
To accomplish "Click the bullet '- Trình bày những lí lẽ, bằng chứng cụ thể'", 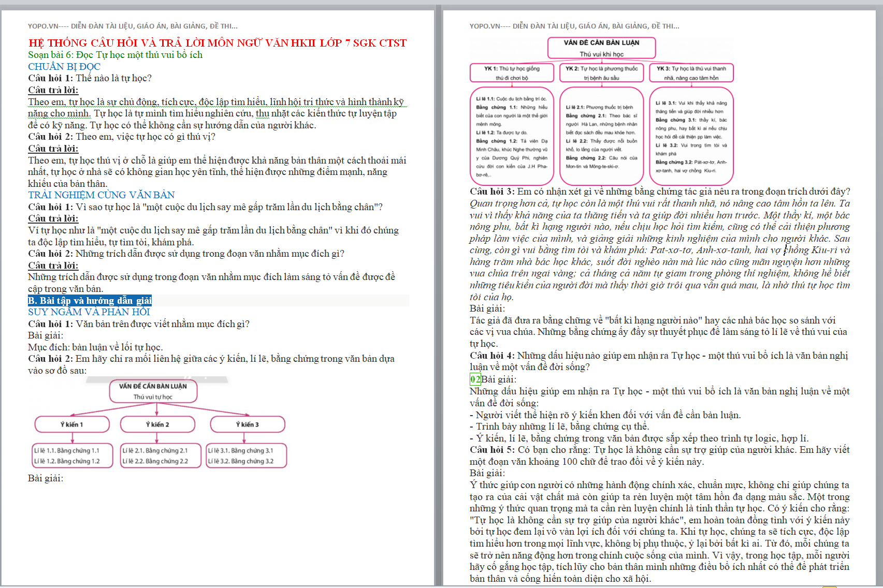I will click(559, 427).
